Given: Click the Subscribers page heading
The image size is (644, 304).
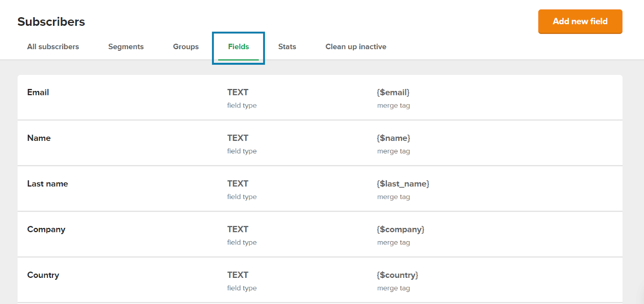Looking at the screenshot, I should click(51, 22).
